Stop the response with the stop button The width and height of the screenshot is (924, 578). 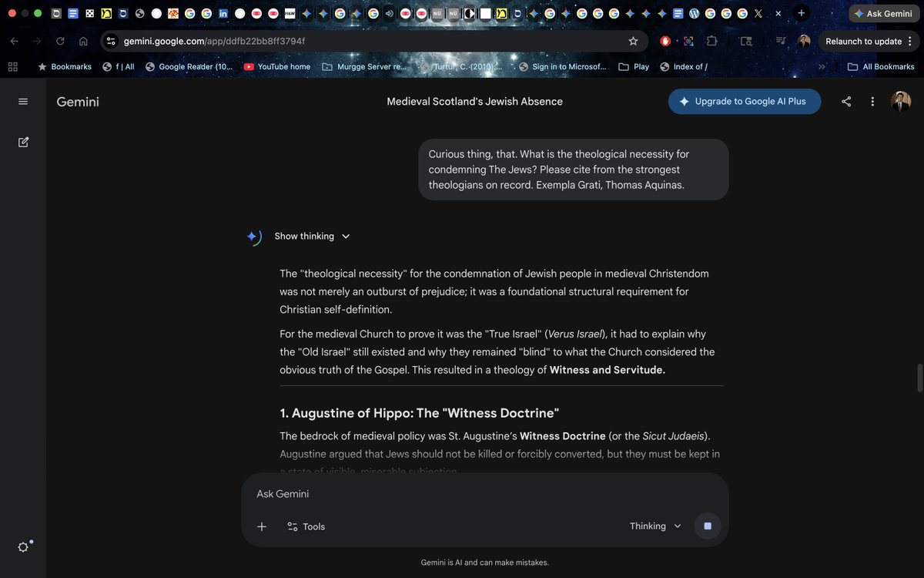tap(708, 526)
